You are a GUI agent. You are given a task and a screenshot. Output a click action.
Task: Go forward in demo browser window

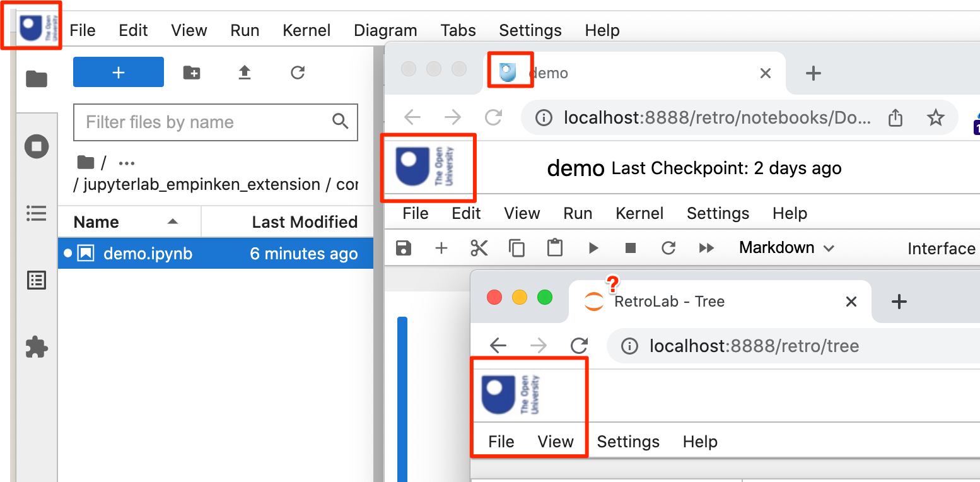click(453, 117)
